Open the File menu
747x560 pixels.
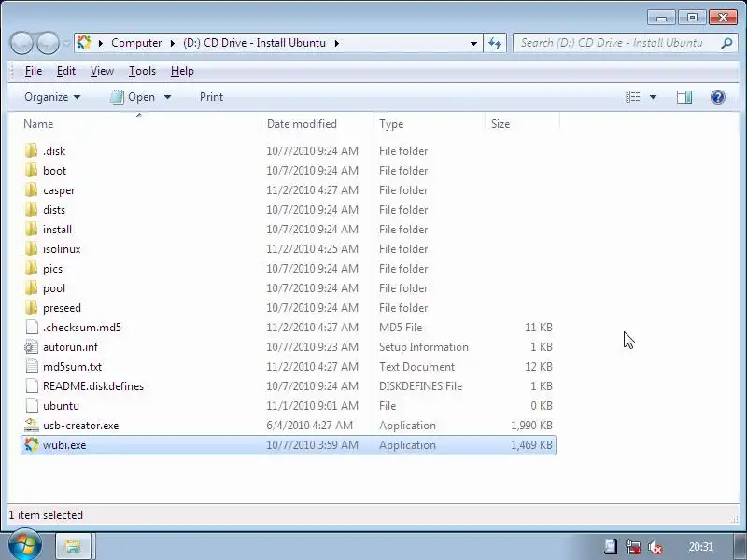click(34, 71)
